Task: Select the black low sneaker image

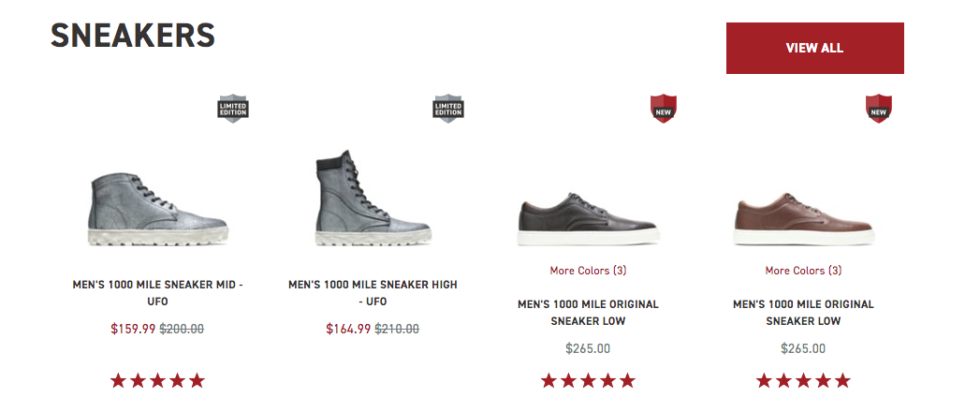Action: (588, 218)
